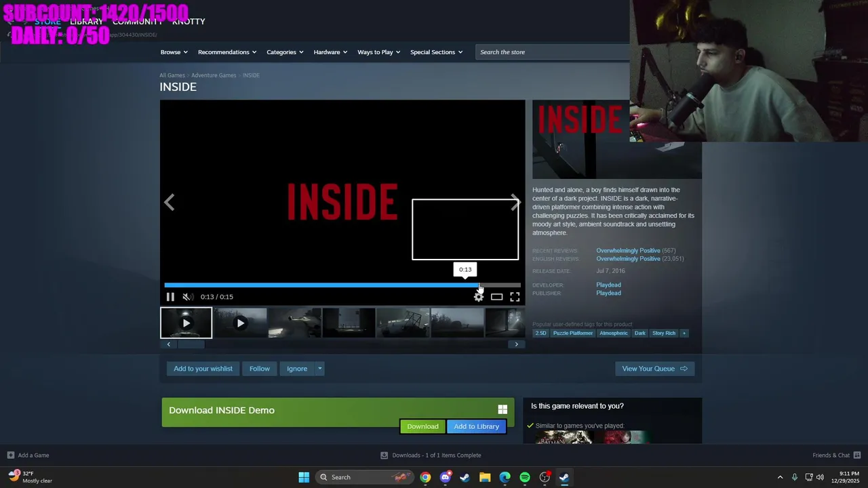Expand the Hardware dropdown
Screen dimensions: 868x488
(x=330, y=52)
